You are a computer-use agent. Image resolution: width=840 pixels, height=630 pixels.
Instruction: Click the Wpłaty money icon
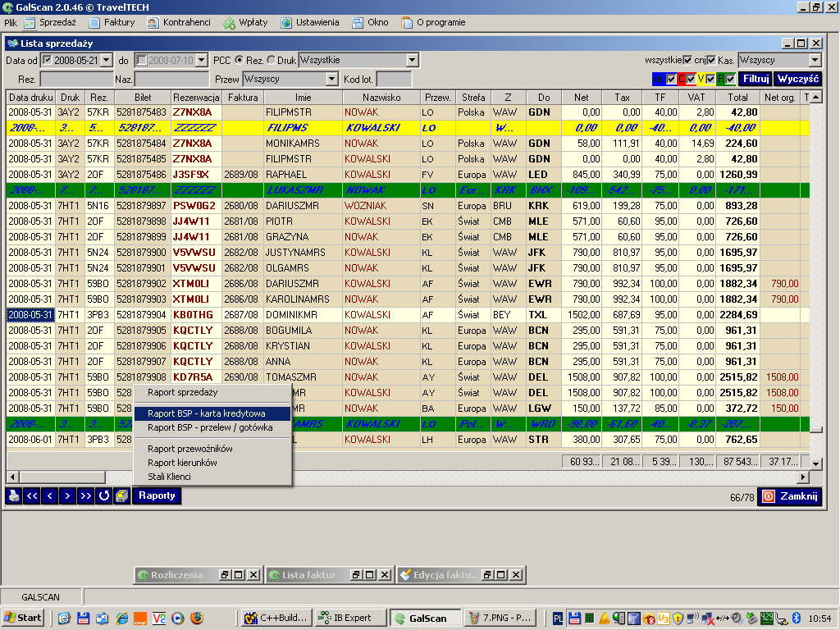click(230, 22)
